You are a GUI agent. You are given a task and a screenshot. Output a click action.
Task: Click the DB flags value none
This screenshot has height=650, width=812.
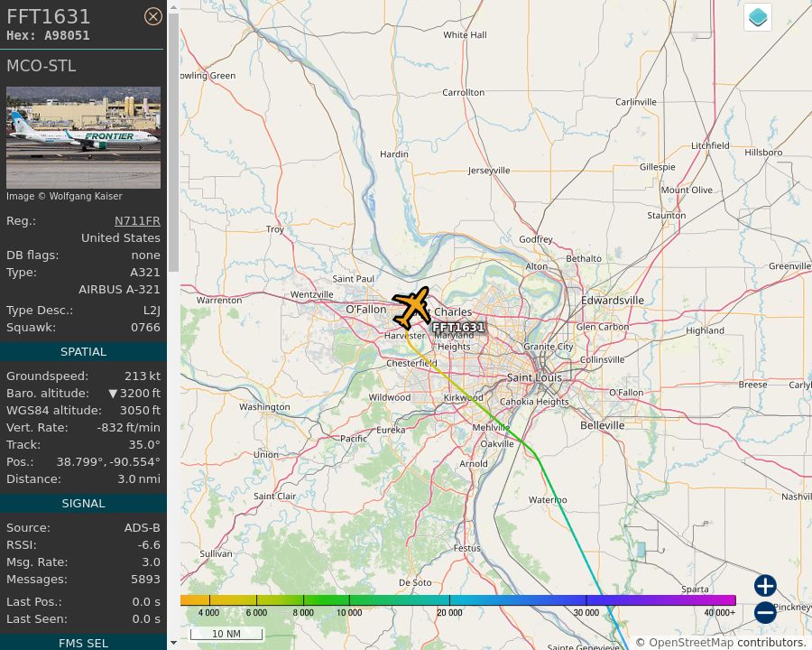(145, 255)
